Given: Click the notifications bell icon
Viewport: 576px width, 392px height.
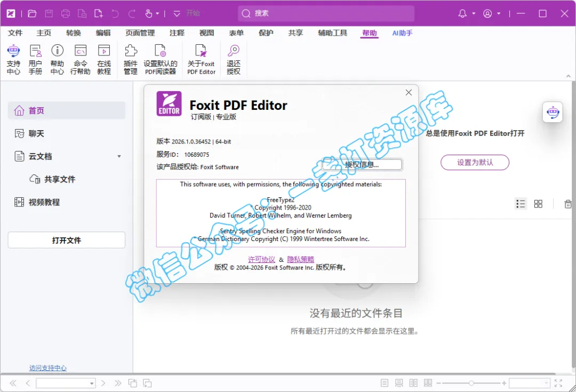Looking at the screenshot, I should coord(462,13).
